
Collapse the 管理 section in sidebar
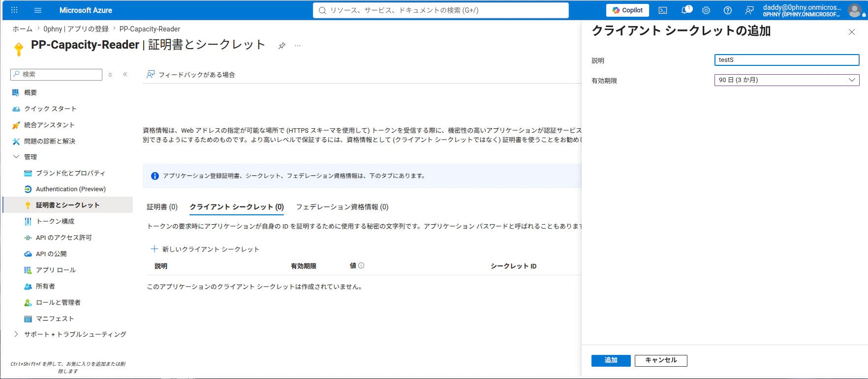[16, 157]
